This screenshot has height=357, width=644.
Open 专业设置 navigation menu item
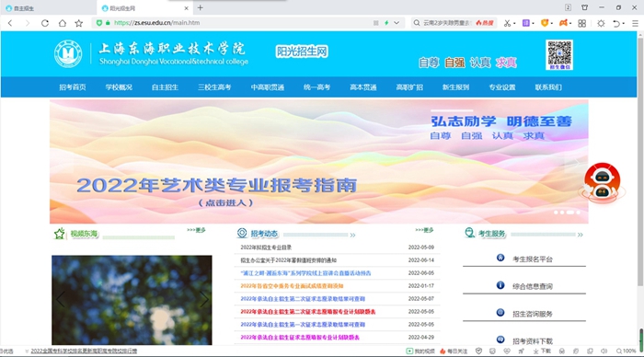click(x=502, y=87)
